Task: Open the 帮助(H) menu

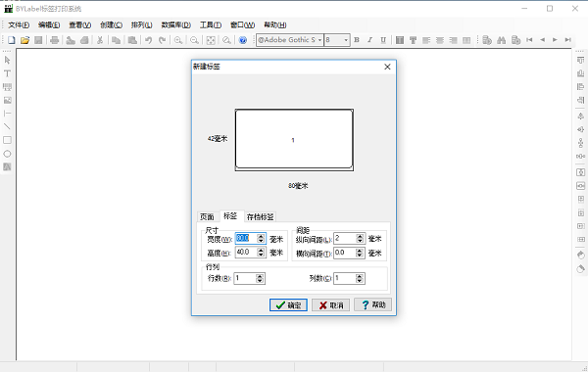Action: pos(274,25)
